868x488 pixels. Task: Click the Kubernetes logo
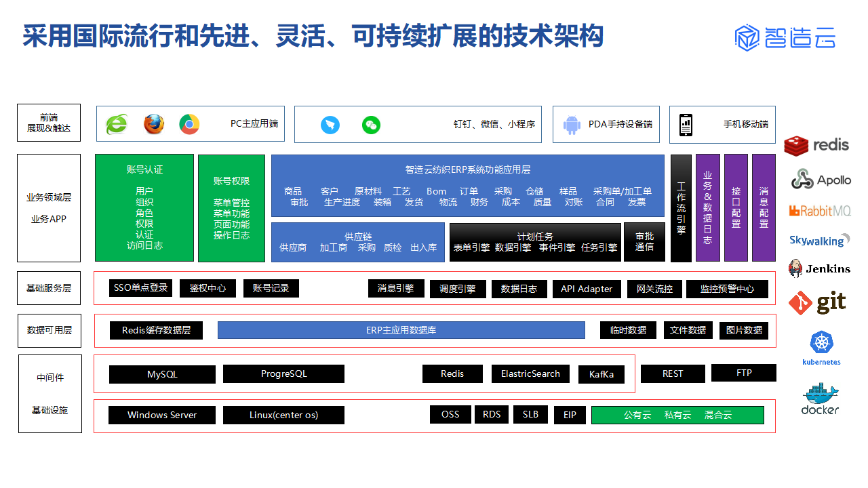(x=821, y=349)
